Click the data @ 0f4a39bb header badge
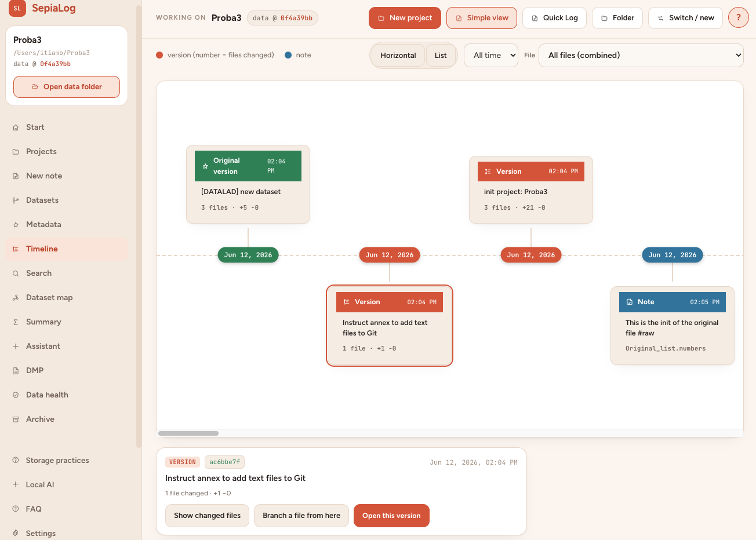The height and width of the screenshot is (540, 756). coord(282,18)
